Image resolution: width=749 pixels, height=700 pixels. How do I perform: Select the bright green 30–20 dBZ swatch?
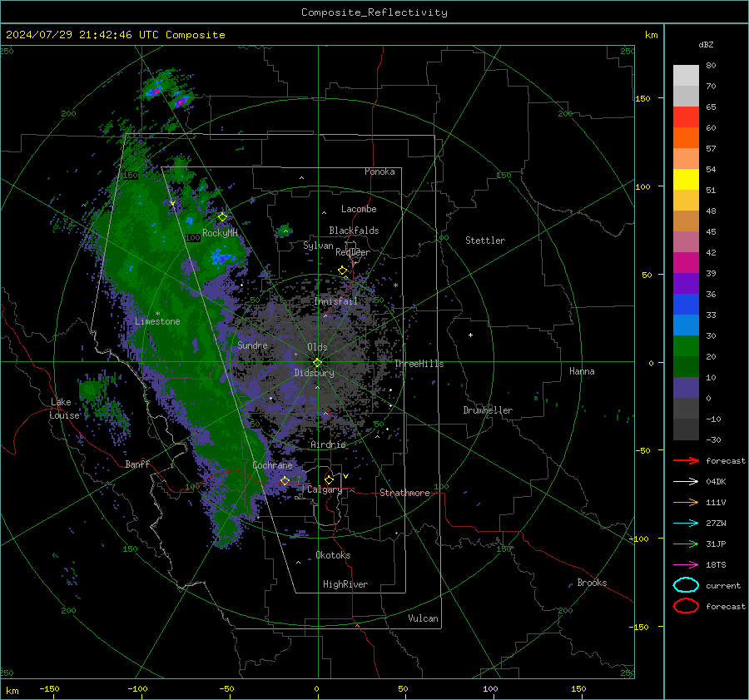pyautogui.click(x=686, y=346)
